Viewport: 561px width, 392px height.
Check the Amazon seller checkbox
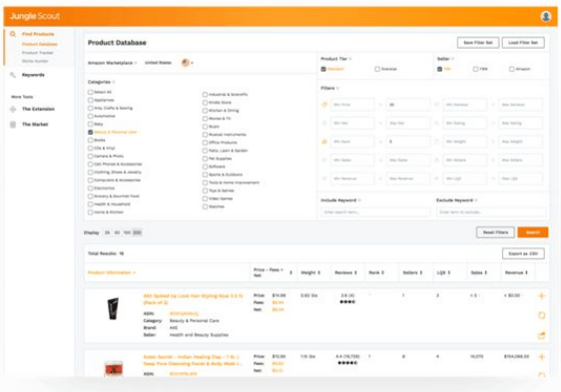512,69
